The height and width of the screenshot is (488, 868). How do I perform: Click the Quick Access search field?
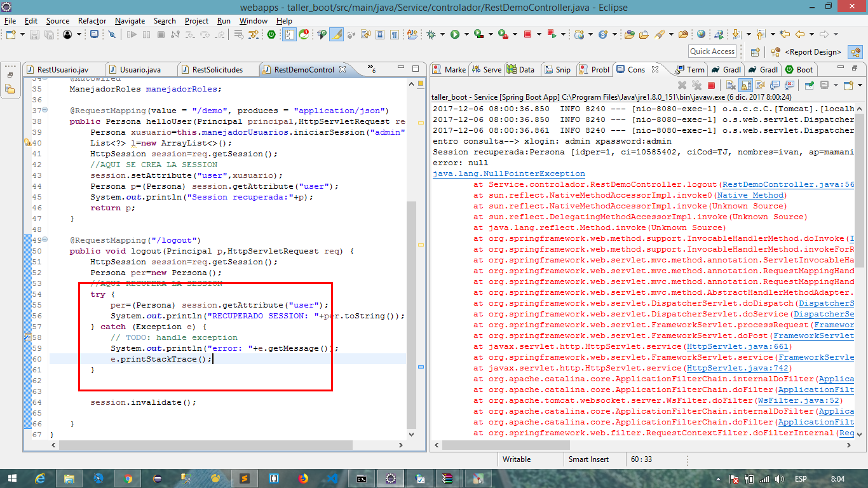(712, 51)
